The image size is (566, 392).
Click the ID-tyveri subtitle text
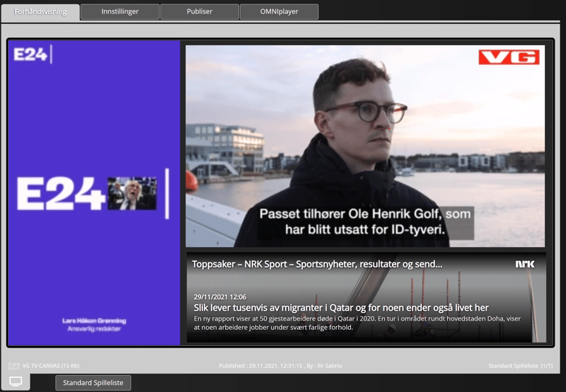[365, 221]
